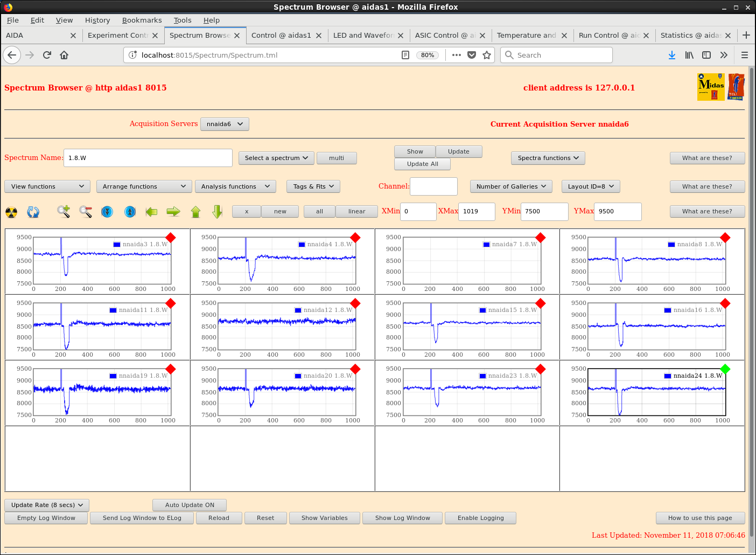Screen dimensions: 756x555
Task: Open the Update Rate dropdown
Action: [x=47, y=505]
